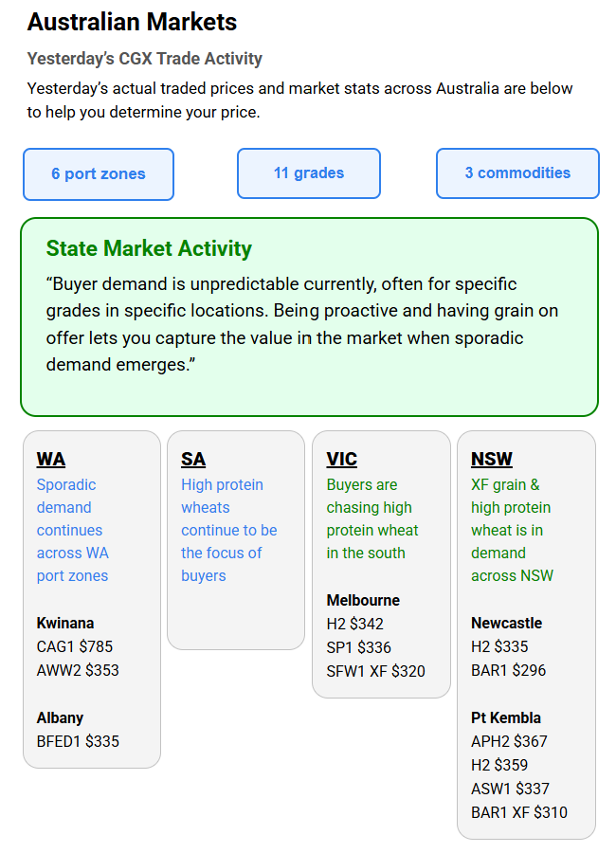The width and height of the screenshot is (616, 853).
Task: Select the BFED1 $335 price entry
Action: 78,741
